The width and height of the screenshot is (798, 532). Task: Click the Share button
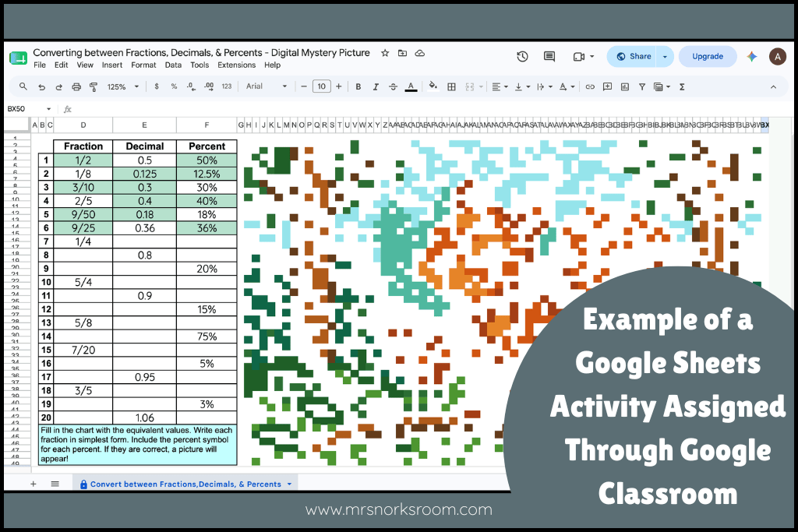click(633, 56)
